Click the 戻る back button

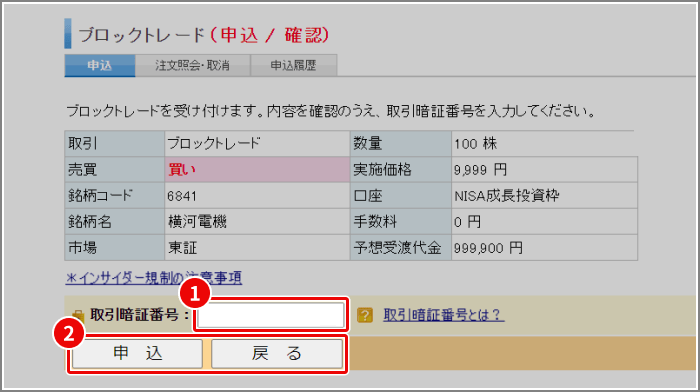point(277,354)
